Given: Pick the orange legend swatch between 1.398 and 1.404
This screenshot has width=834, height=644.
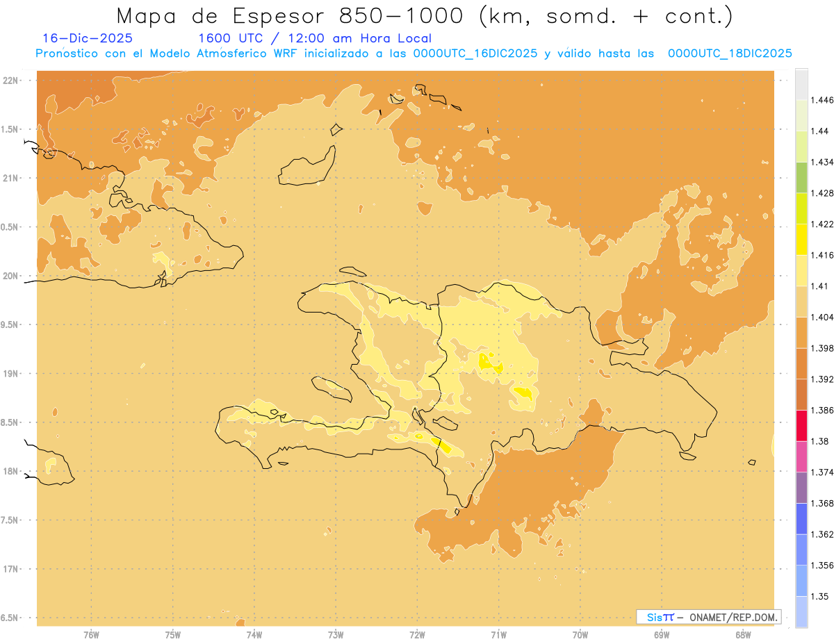Looking at the screenshot, I should coord(801,332).
